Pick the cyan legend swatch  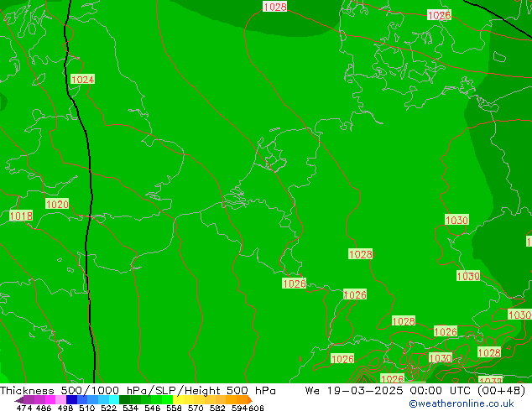(x=114, y=399)
